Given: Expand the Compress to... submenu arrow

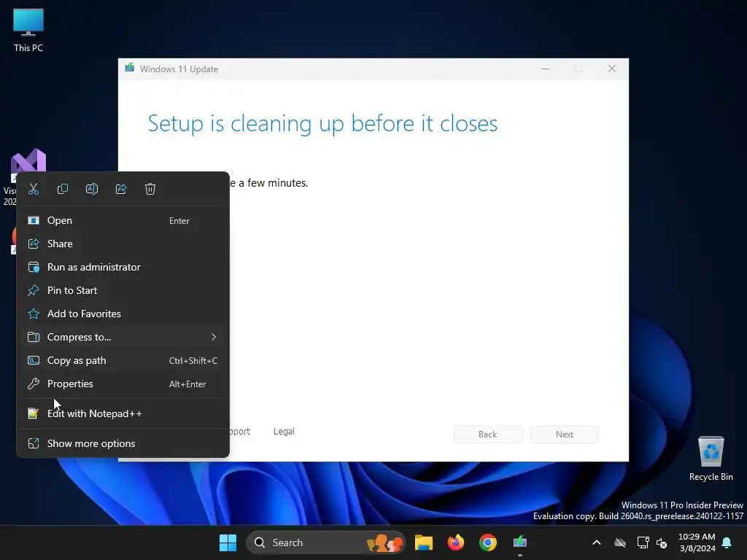Looking at the screenshot, I should (214, 337).
